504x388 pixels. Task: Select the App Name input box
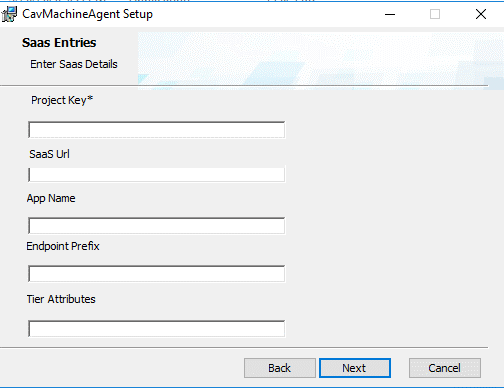157,226
